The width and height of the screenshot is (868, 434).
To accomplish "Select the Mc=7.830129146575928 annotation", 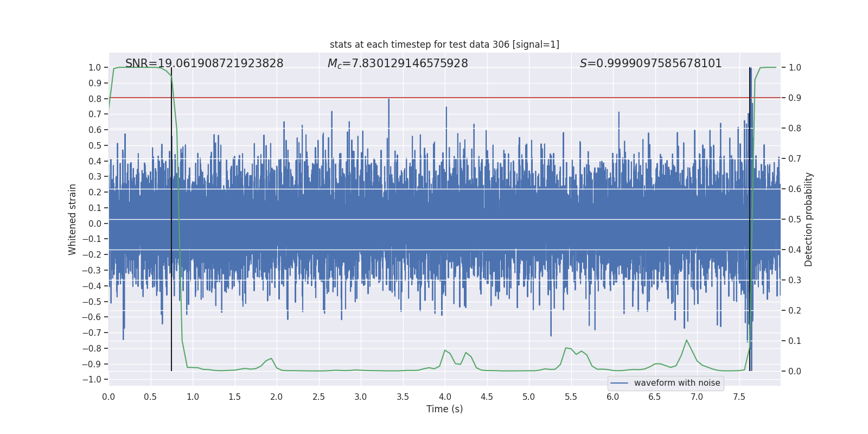I will (x=398, y=63).
